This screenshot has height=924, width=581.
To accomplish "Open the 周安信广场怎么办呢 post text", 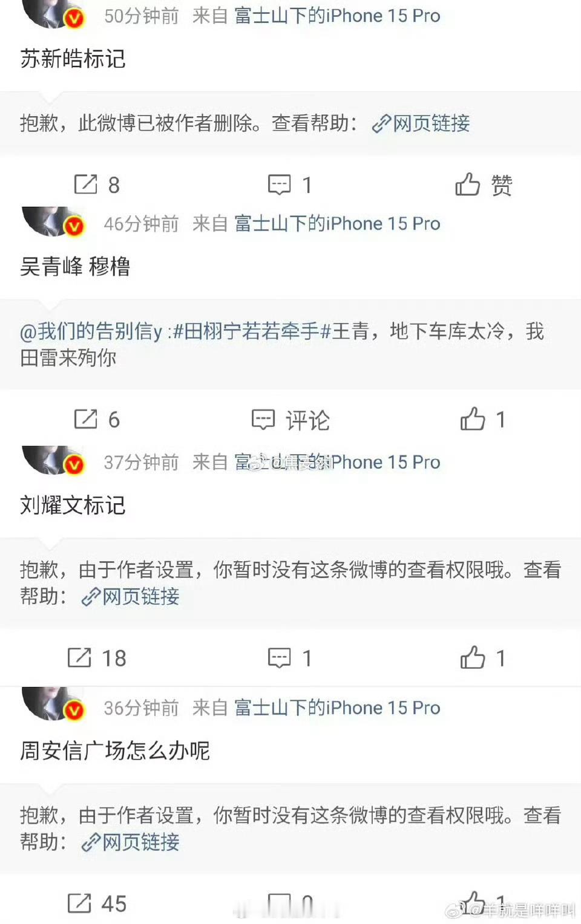I will pyautogui.click(x=115, y=751).
